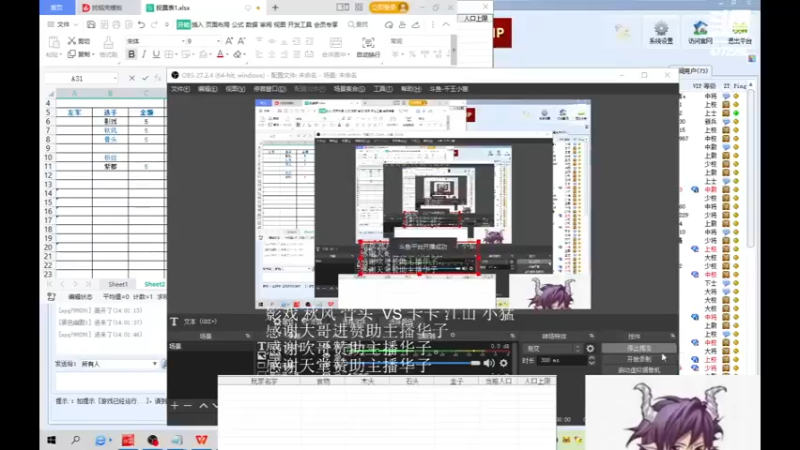The image size is (800, 450).
Task: Go to WPS 首页 home tab
Action: tap(57, 8)
